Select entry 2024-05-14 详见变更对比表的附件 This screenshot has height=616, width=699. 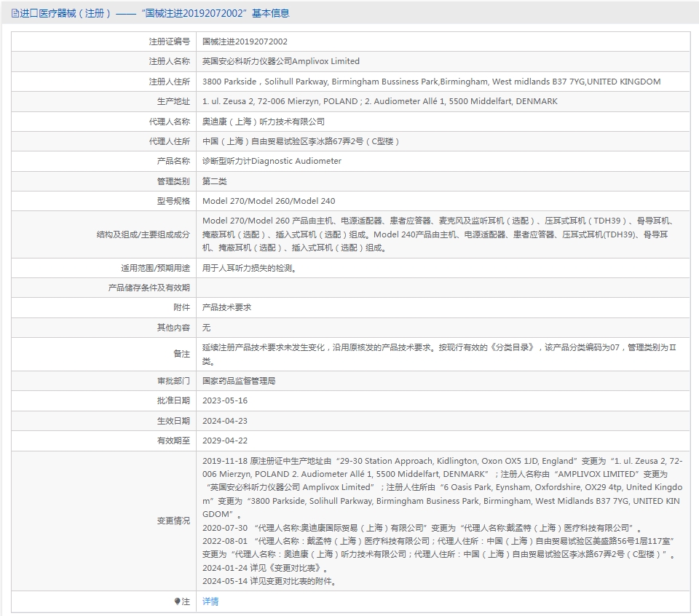(x=270, y=581)
